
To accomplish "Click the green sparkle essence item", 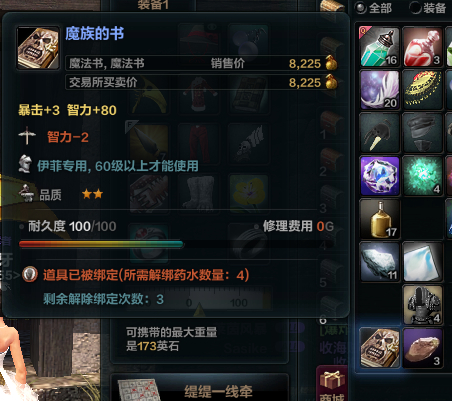I will (x=422, y=176).
